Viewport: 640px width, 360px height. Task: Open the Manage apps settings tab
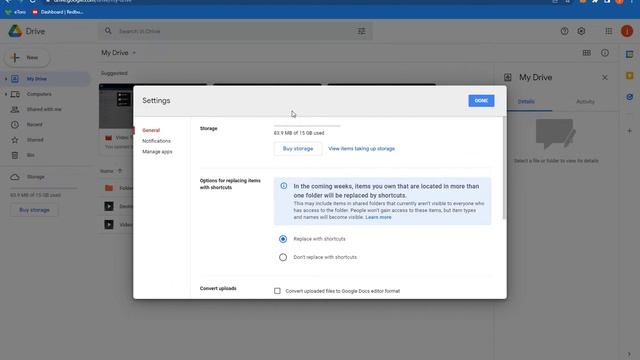[x=157, y=151]
